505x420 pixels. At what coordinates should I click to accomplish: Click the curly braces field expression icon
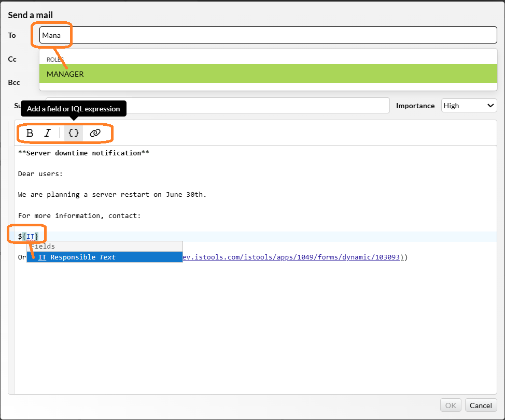(74, 133)
